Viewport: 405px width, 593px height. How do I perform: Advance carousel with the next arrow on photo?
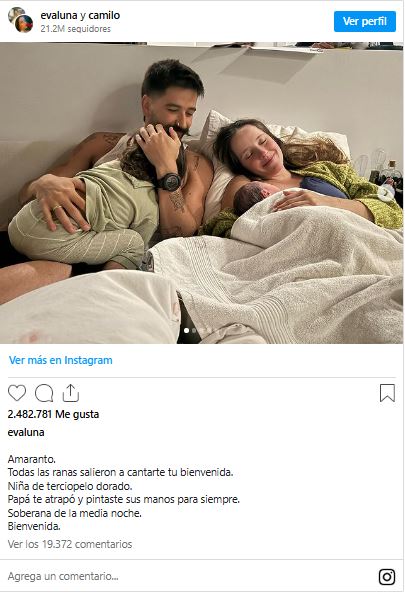click(386, 193)
